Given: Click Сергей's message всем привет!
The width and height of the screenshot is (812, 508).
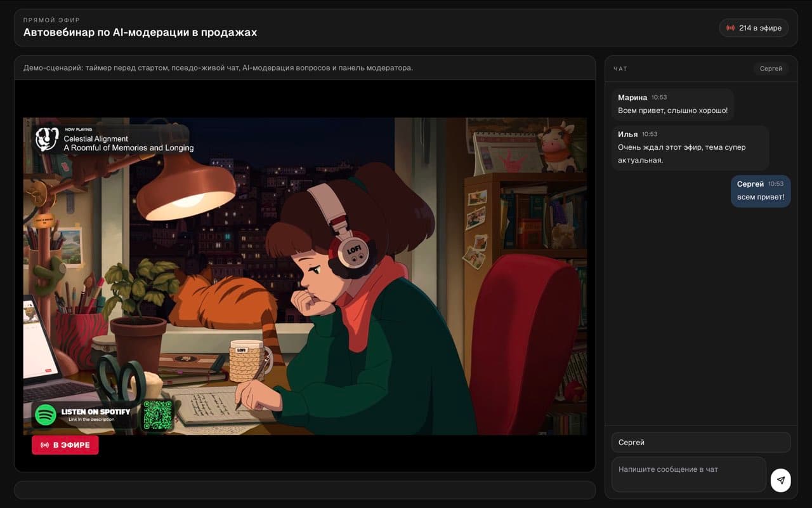Looking at the screenshot, I should (761, 190).
